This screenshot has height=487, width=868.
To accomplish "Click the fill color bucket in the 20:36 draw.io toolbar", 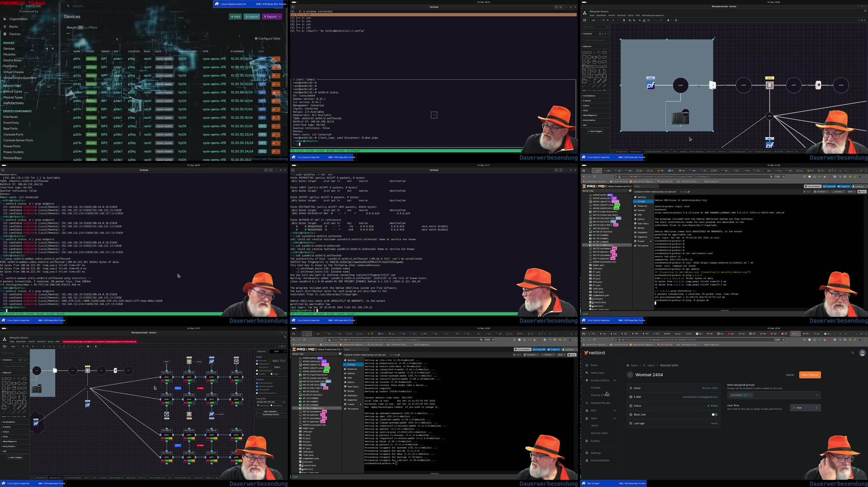I will pyautogui.click(x=640, y=20).
